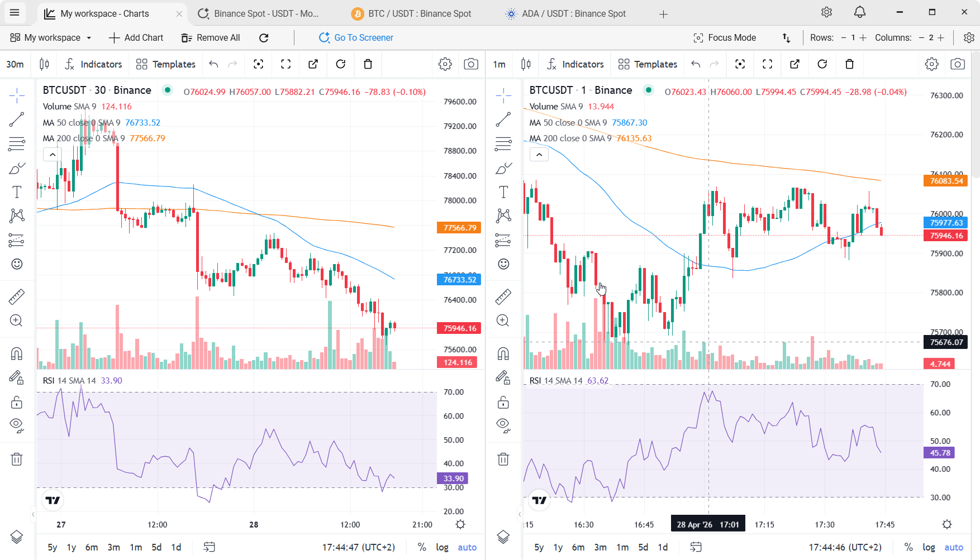Hide all drawings in left chart

point(17,425)
